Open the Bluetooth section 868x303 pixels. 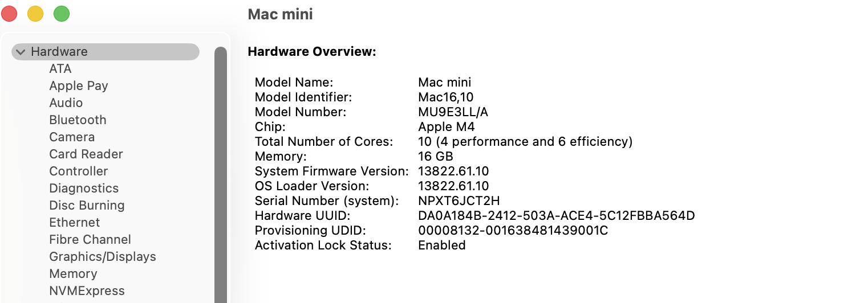tap(78, 120)
